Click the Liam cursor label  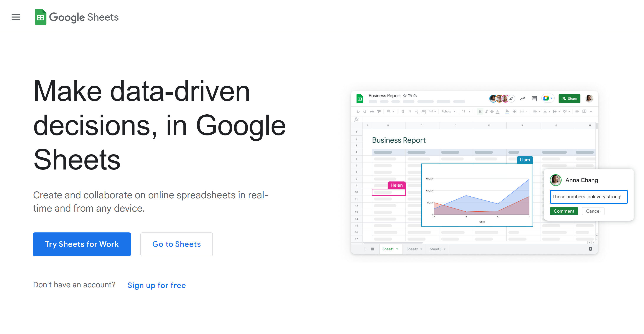[x=525, y=160]
